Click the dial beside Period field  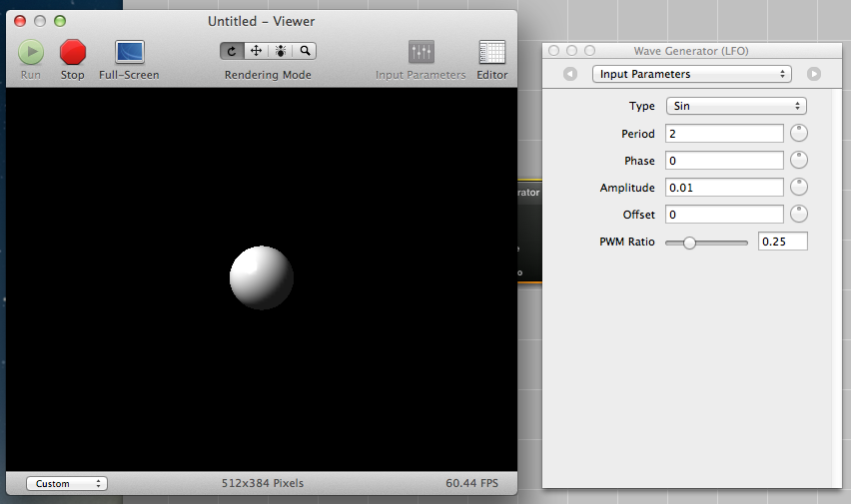click(799, 134)
